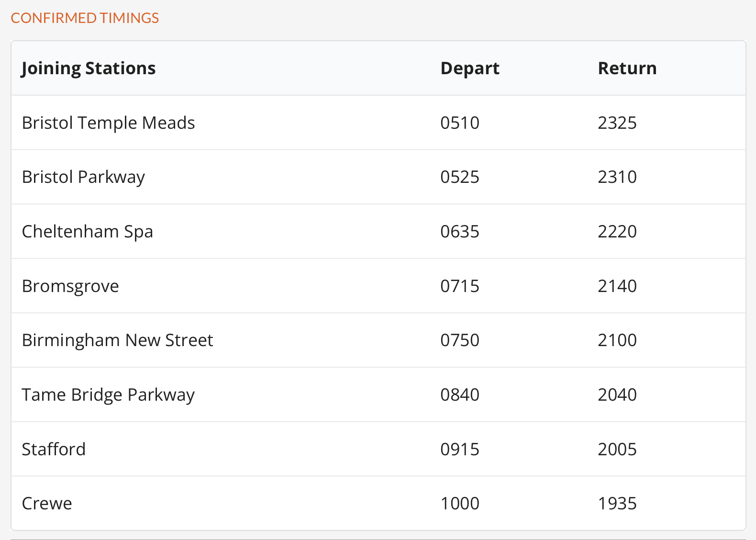This screenshot has width=756, height=540.
Task: Click the Return column header
Action: [x=627, y=68]
